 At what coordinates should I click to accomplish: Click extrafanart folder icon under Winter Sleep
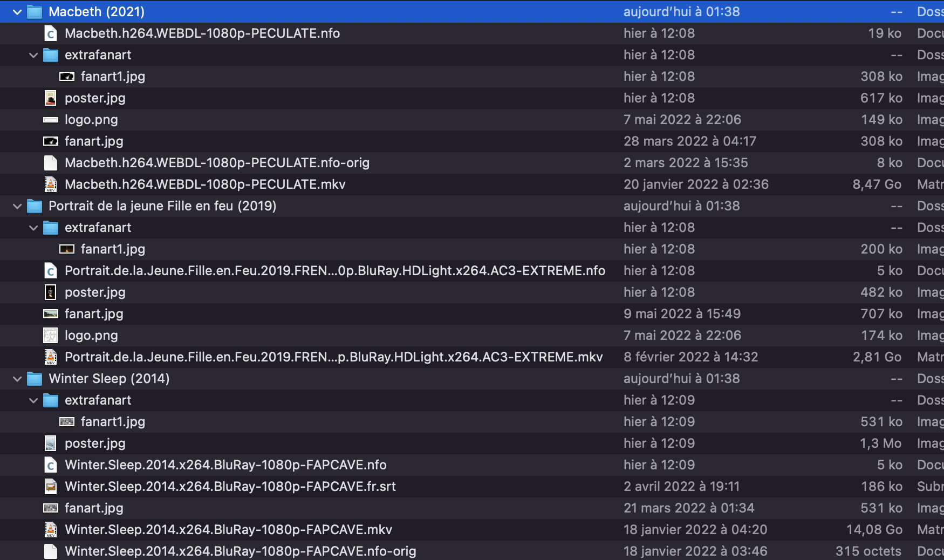[x=51, y=400]
